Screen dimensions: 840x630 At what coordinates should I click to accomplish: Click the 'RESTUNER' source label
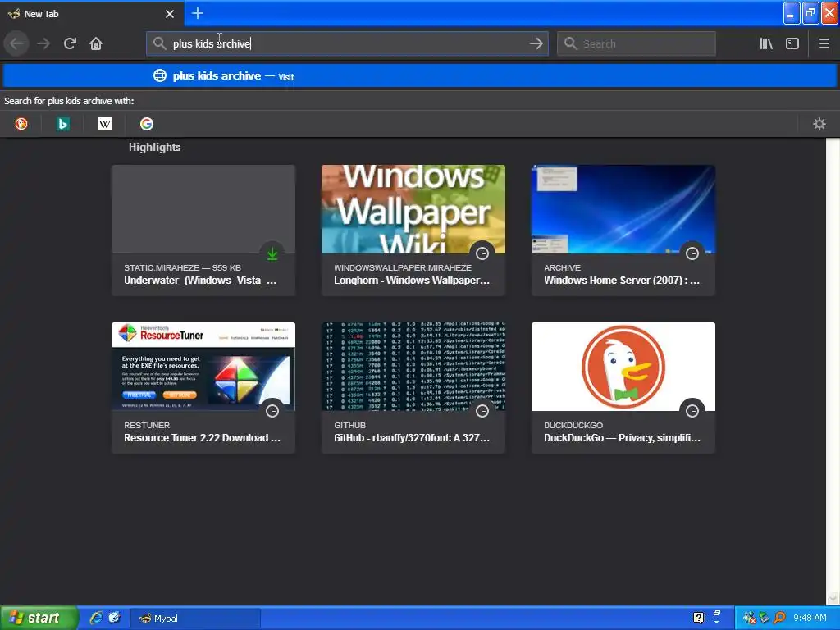(x=146, y=425)
